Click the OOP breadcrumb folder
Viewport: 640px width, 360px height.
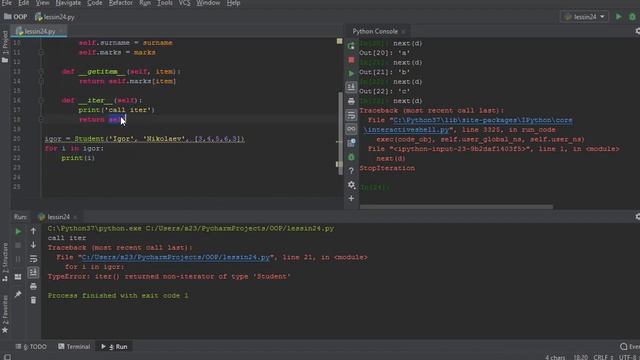tap(16, 17)
